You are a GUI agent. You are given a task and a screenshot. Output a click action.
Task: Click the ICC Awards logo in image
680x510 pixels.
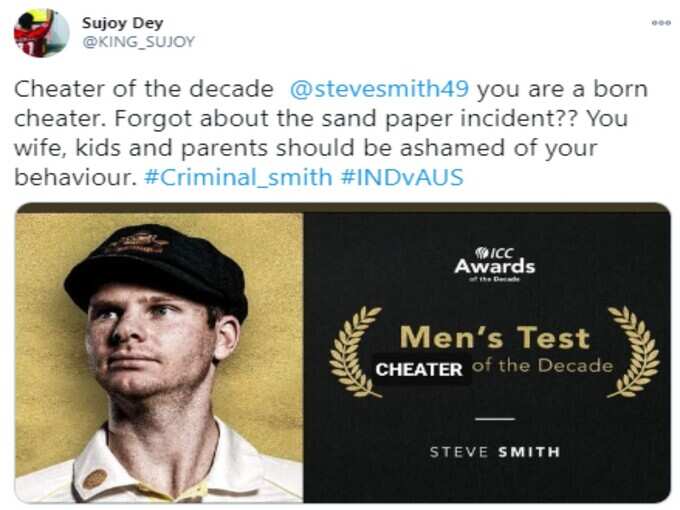495,264
